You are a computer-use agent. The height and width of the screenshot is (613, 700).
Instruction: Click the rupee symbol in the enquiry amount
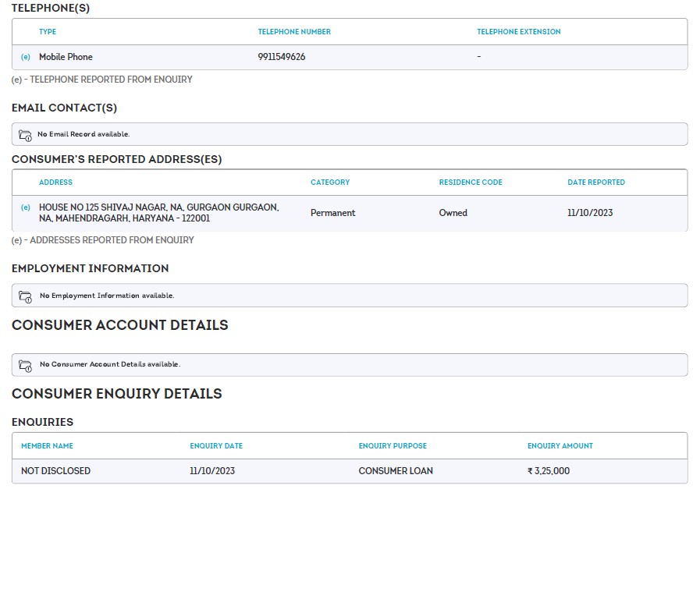[530, 471]
